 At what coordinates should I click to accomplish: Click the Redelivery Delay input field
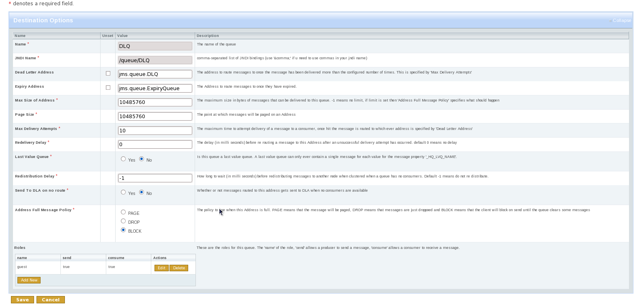155,145
